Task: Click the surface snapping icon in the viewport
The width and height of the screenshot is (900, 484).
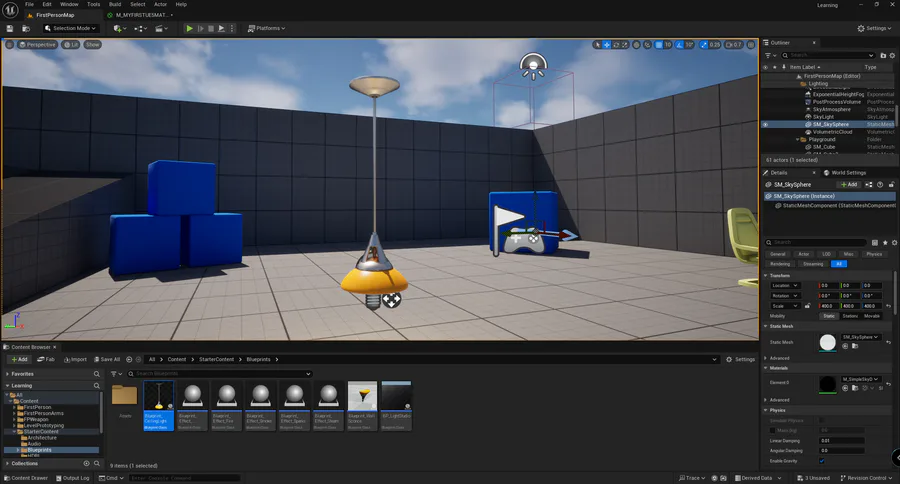Action: 647,45
